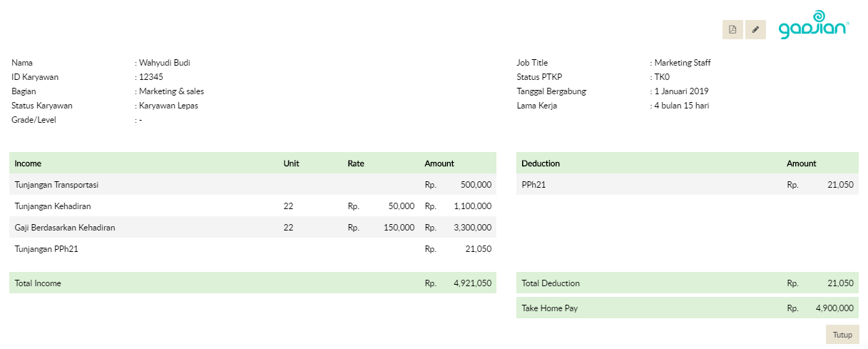Image resolution: width=868 pixels, height=349 pixels.
Task: Click the Total Income row label
Action: coord(38,283)
